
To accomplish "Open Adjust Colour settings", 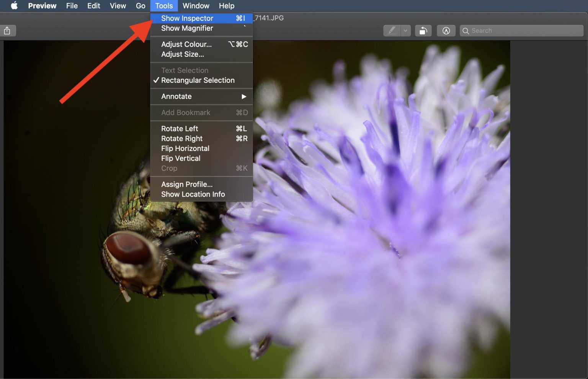I will (x=186, y=44).
